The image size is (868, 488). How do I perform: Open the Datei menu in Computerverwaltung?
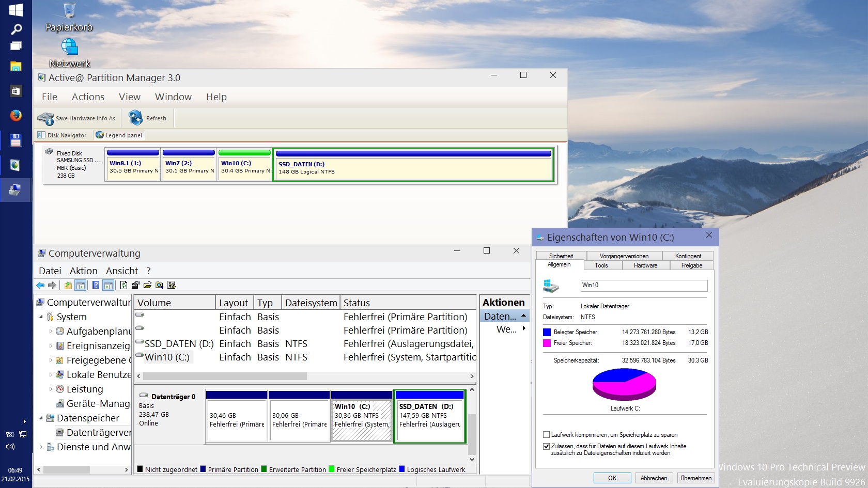tap(50, 271)
